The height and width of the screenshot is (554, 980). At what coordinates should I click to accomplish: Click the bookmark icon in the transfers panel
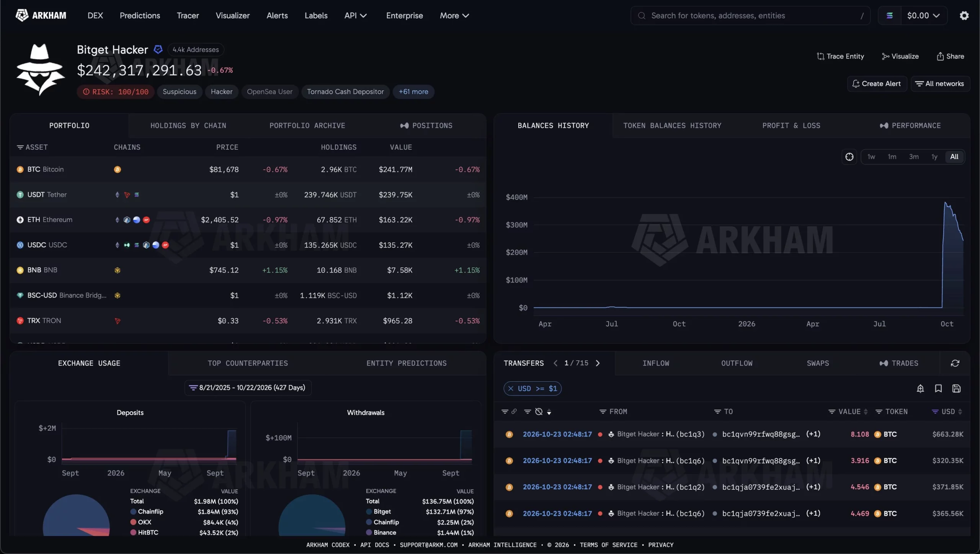tap(938, 389)
